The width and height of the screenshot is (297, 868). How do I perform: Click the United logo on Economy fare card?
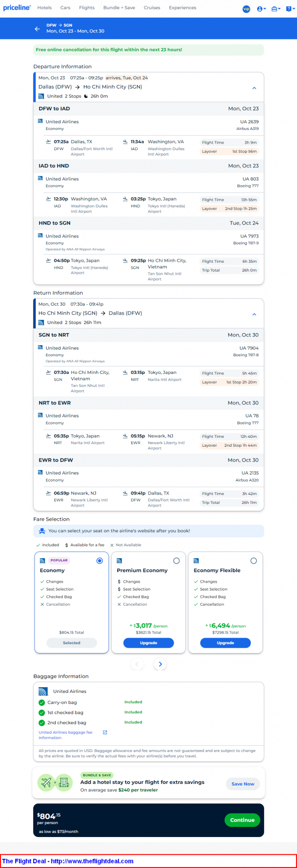[43, 561]
